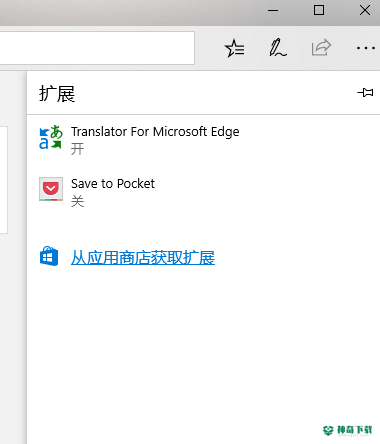The image size is (380, 444).
Task: Close the Edge browser window
Action: [365, 10]
